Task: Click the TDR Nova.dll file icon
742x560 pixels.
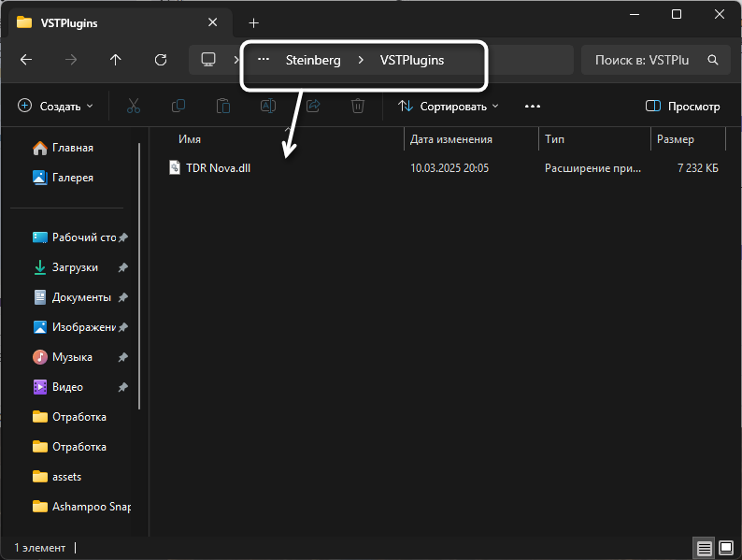Action: pos(175,167)
